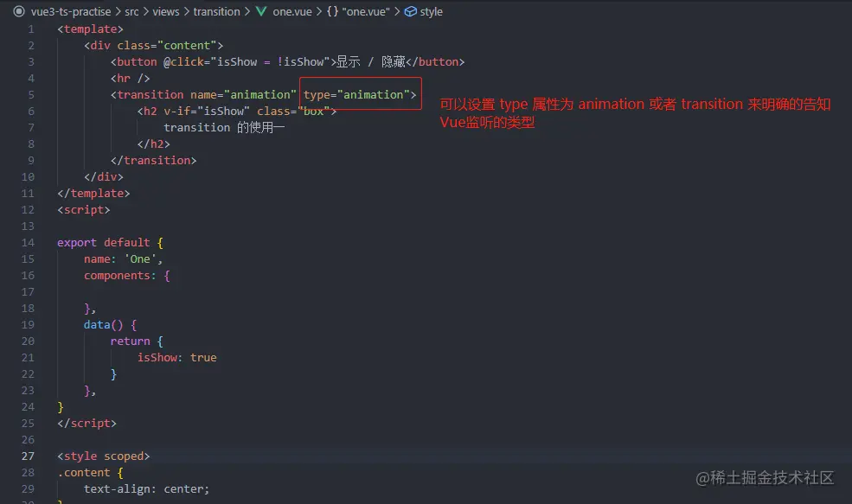Screen dimensions: 852x504
Task: Click the <hr /> tag
Action: pos(130,78)
